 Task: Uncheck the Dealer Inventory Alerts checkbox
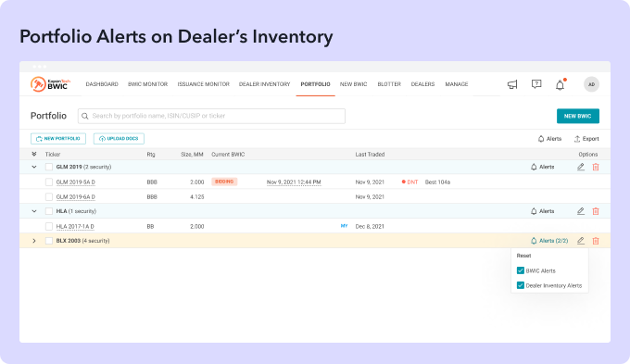tap(521, 285)
